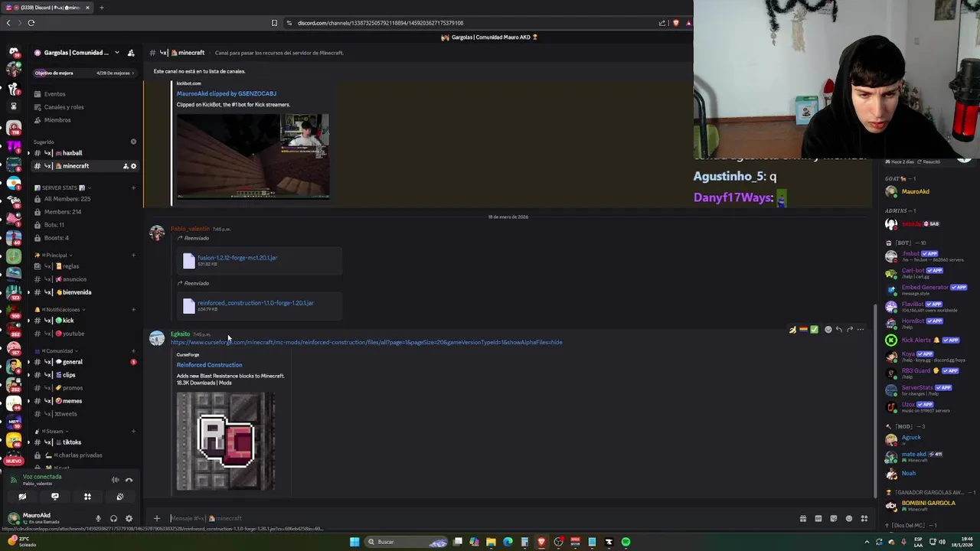The height and width of the screenshot is (551, 980).
Task: Open settings gear for minecraft channel
Action: (x=133, y=166)
